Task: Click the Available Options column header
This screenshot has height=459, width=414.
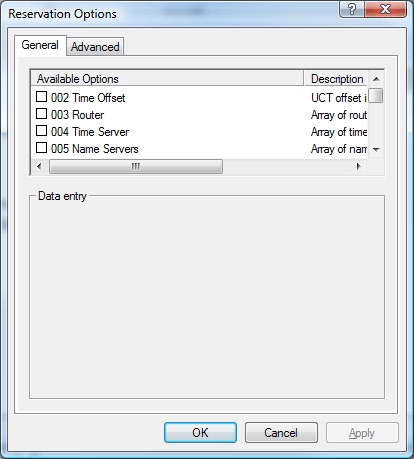Action: coord(167,79)
